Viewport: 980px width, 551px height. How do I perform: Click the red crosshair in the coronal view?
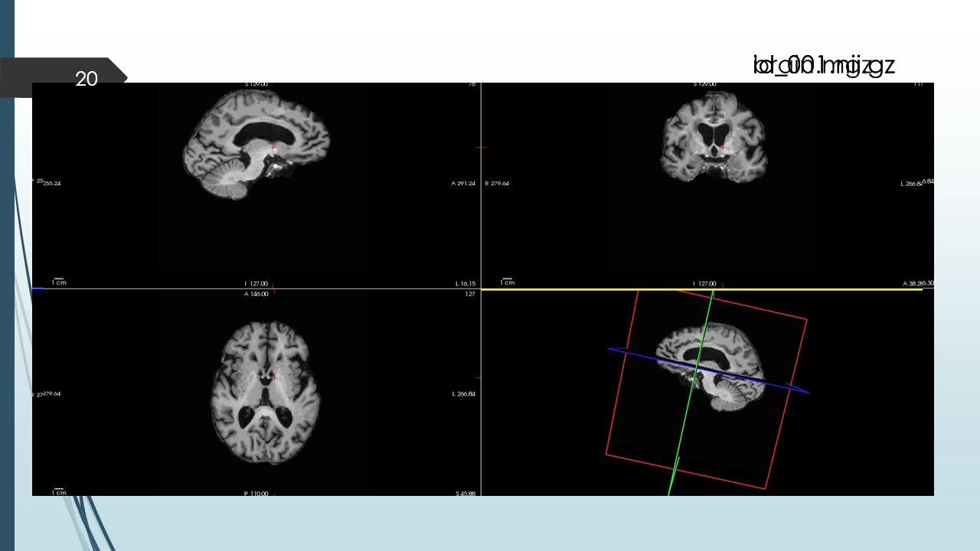click(x=722, y=147)
